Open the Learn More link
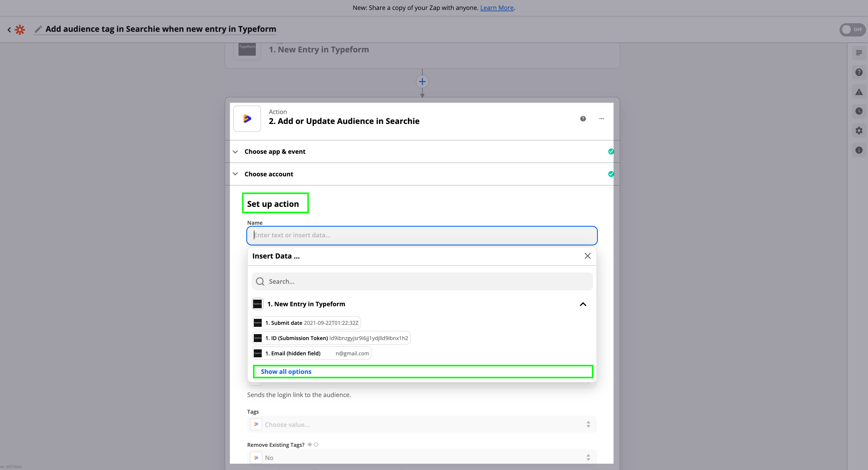Screen dimensions: 868x470 (496, 7)
